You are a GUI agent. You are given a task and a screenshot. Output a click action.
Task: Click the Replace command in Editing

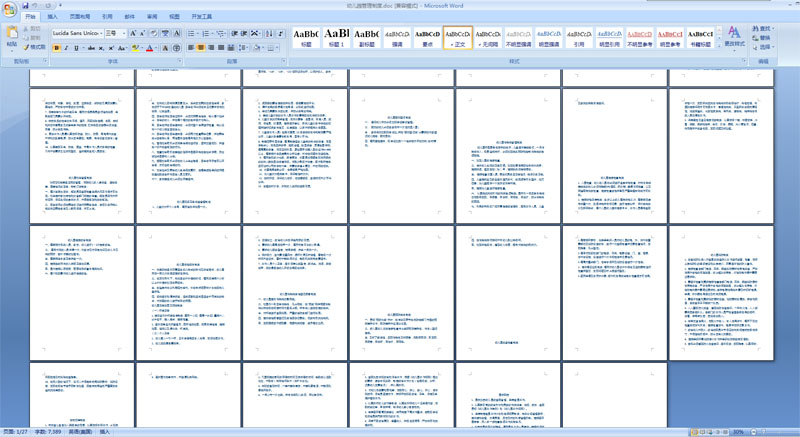(x=761, y=38)
